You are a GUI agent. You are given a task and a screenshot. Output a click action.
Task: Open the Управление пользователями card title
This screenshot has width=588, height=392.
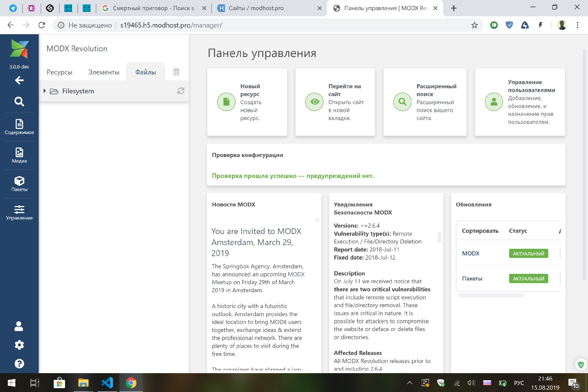[531, 86]
